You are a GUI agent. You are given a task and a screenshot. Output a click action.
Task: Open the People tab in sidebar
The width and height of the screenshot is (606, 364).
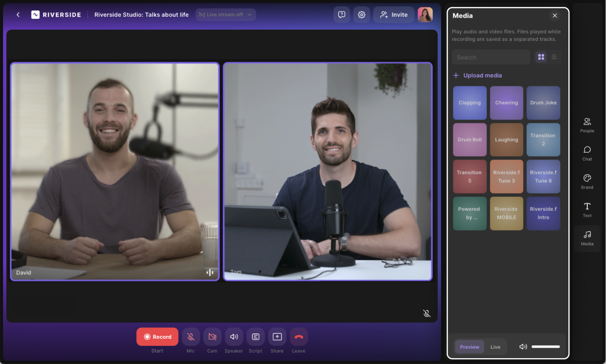(587, 124)
